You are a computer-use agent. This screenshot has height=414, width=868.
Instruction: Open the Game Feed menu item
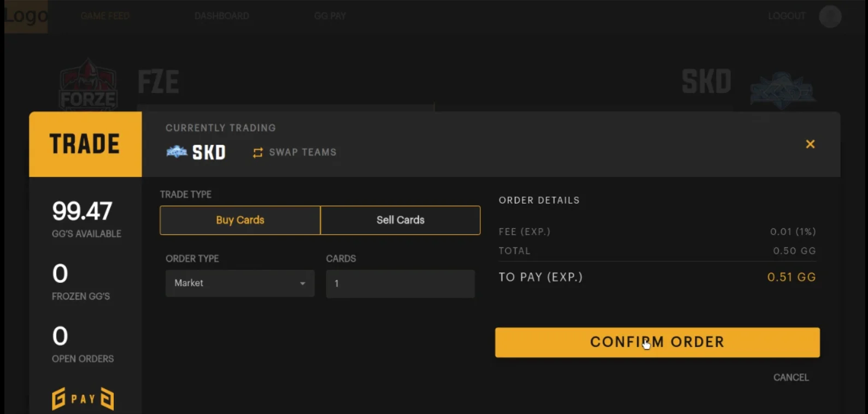[x=105, y=16]
